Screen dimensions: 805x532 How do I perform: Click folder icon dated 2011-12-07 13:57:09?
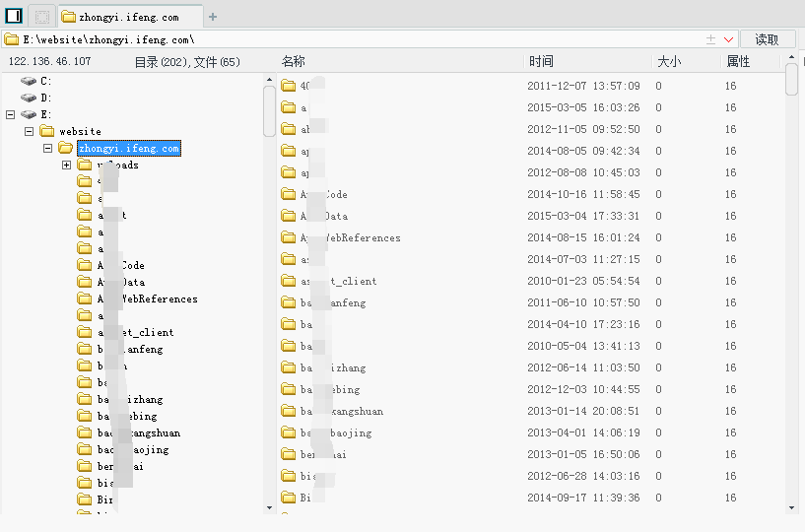[x=289, y=86]
